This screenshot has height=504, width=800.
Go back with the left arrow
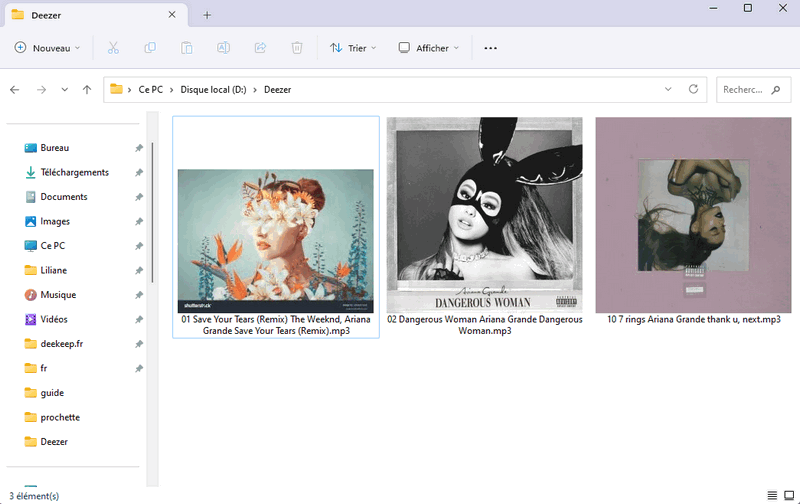click(14, 90)
